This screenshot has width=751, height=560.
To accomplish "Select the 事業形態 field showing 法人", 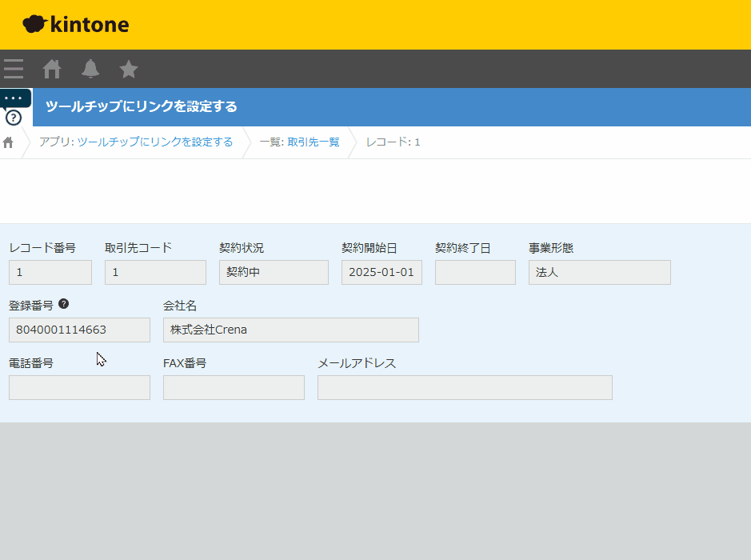I will pos(599,272).
